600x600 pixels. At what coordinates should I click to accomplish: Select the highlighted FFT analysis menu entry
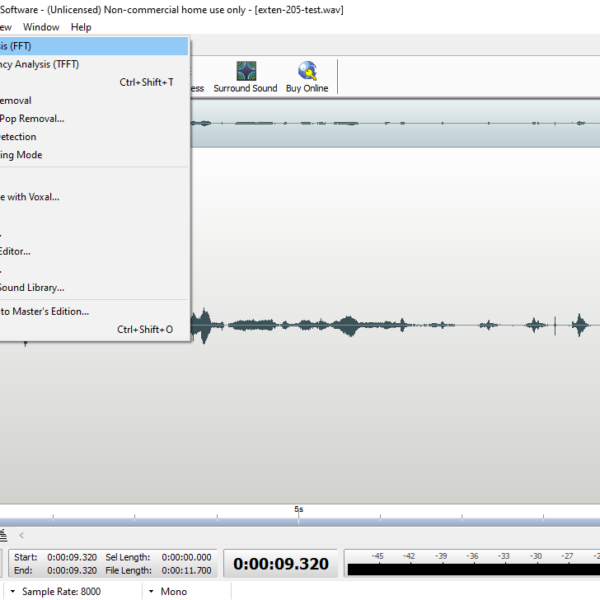pos(92,46)
